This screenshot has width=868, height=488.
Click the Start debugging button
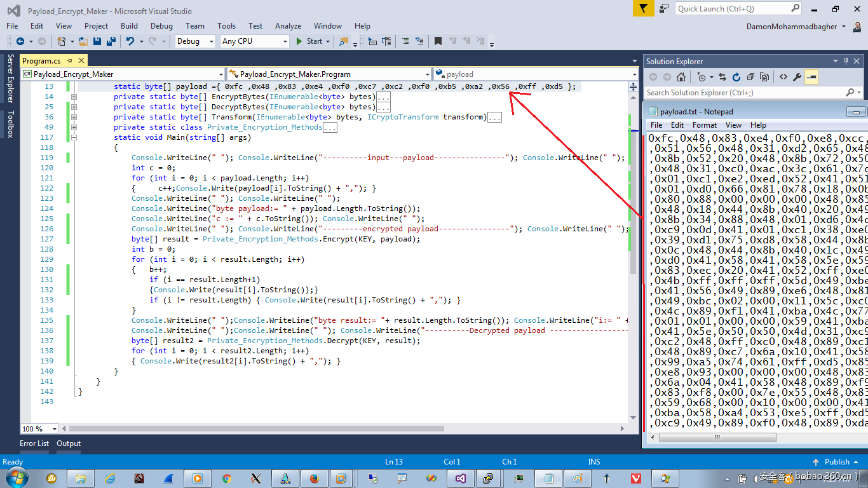(x=309, y=41)
